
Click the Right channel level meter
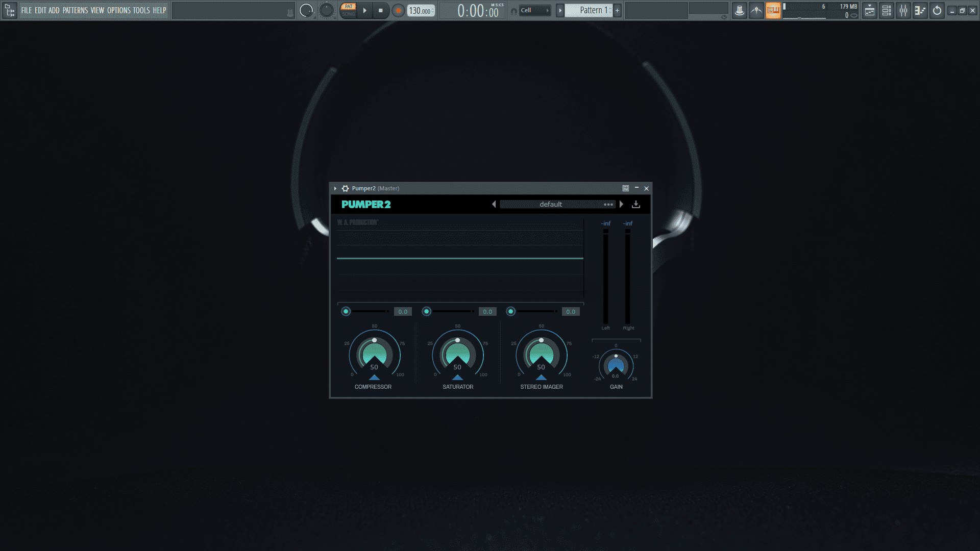point(628,276)
